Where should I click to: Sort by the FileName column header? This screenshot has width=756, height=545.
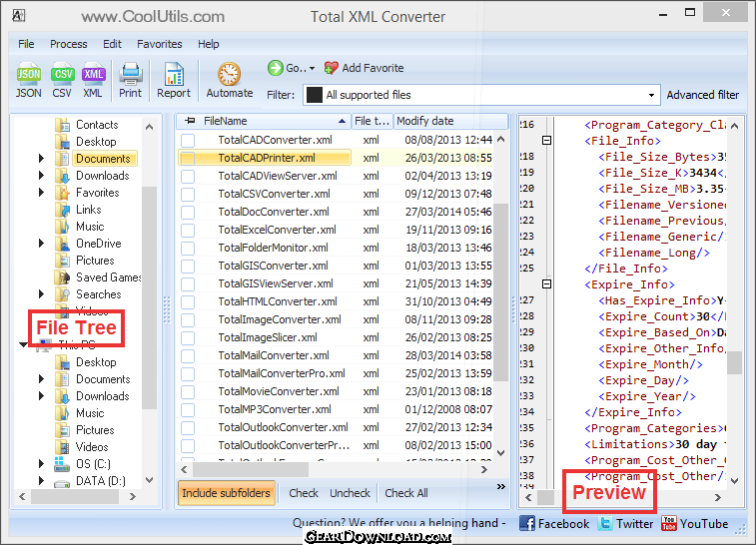click(x=264, y=121)
